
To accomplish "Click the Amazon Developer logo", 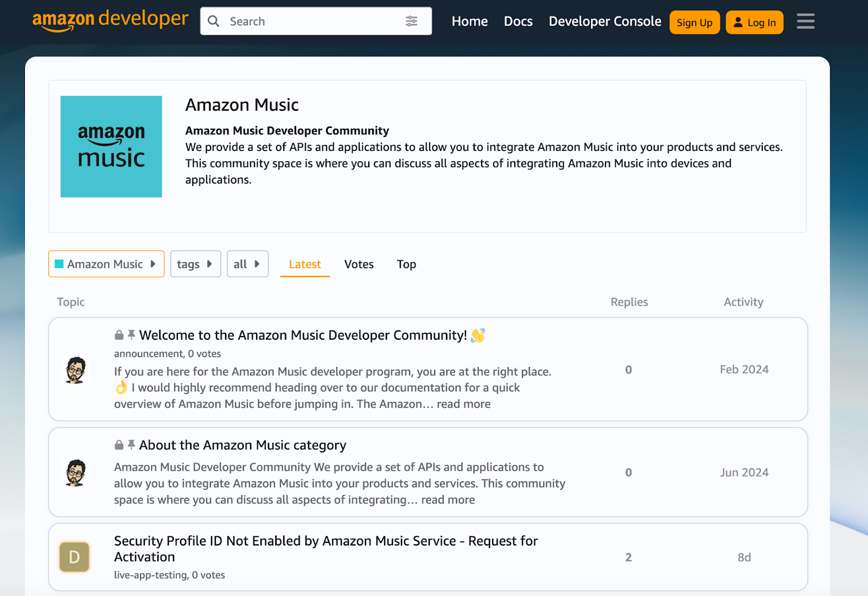I will [108, 20].
